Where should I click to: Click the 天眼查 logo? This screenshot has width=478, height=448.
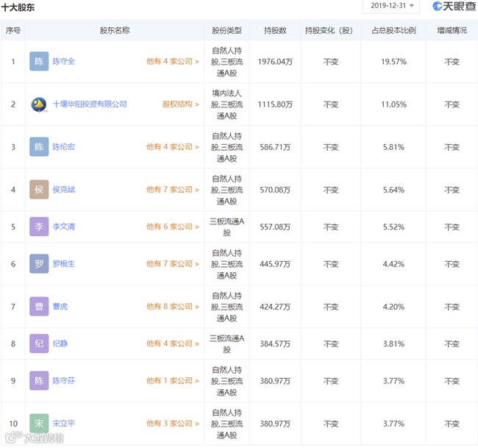click(454, 6)
